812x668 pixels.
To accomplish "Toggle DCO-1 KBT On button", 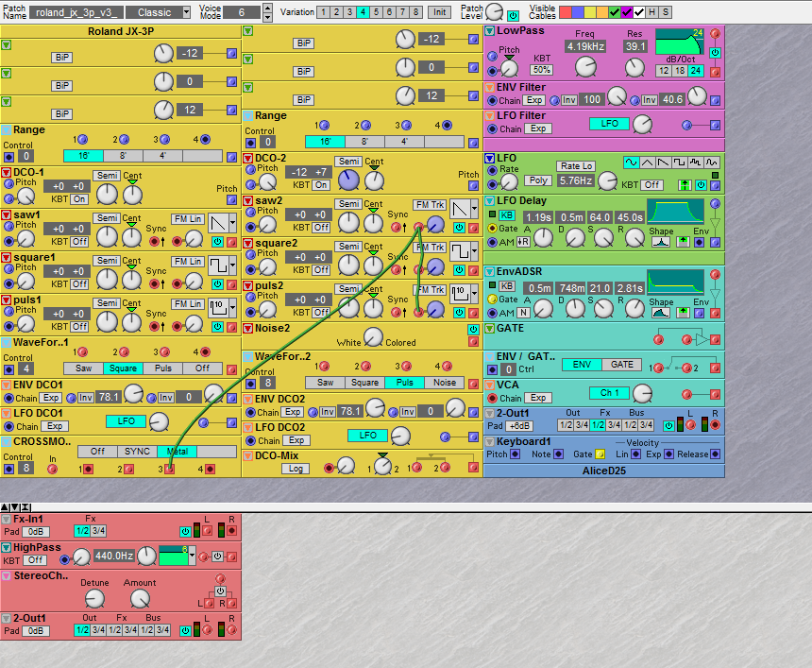I will coord(79,199).
